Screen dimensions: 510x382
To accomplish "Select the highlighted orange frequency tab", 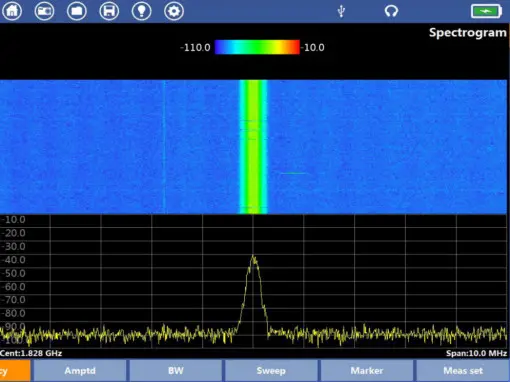I will (15, 371).
